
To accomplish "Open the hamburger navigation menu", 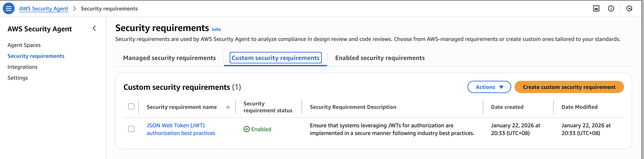I will coord(9,9).
